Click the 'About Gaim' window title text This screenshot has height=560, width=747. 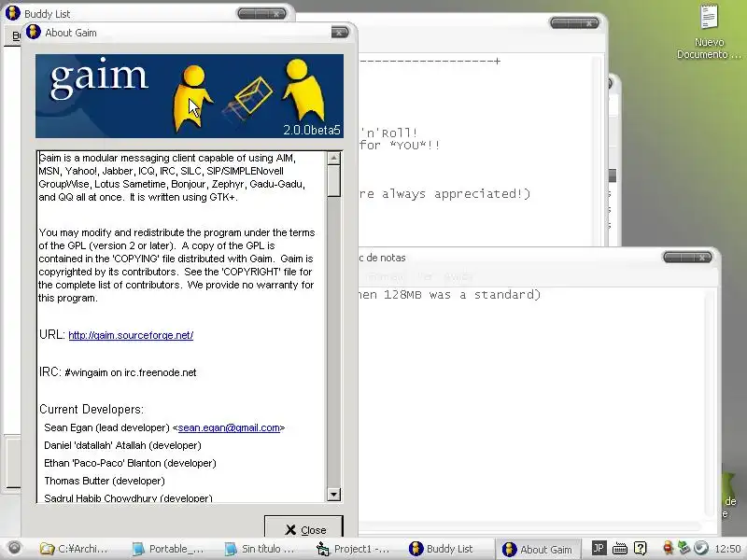[71, 33]
